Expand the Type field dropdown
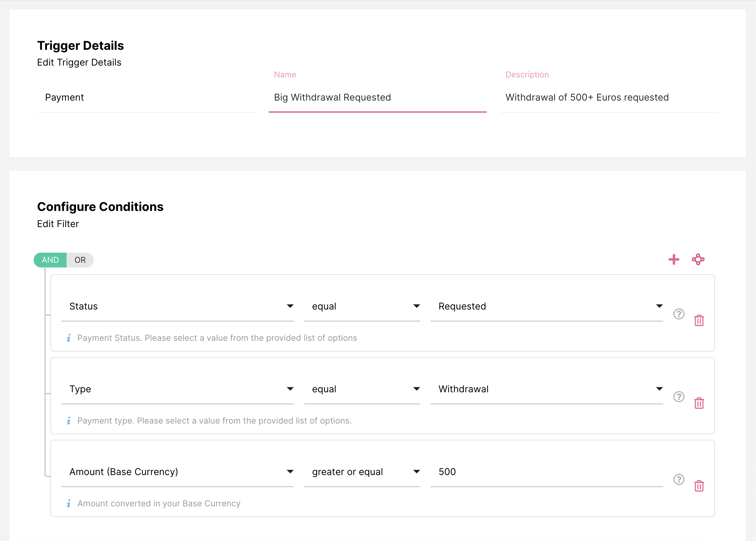Image resolution: width=756 pixels, height=541 pixels. pyautogui.click(x=177, y=389)
